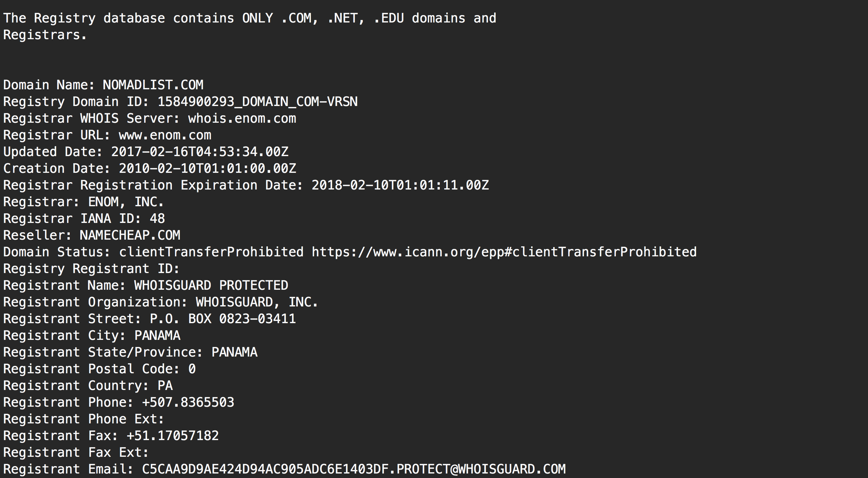Click the Registry Domain ID value

tap(257, 102)
